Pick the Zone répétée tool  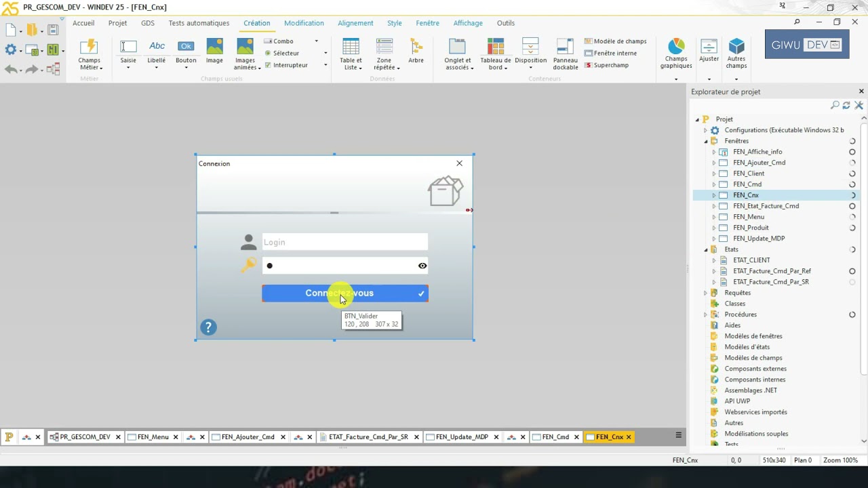pyautogui.click(x=384, y=54)
